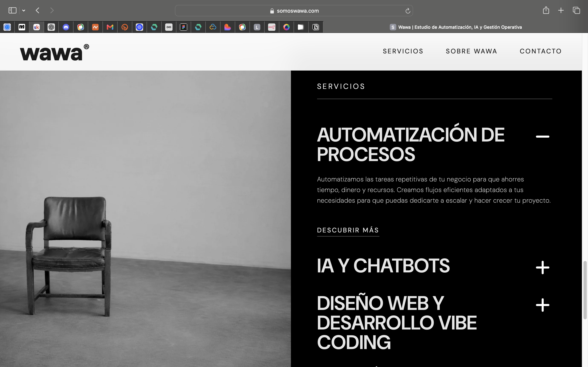588x367 pixels.
Task: Go back to previous page
Action: coord(37,10)
